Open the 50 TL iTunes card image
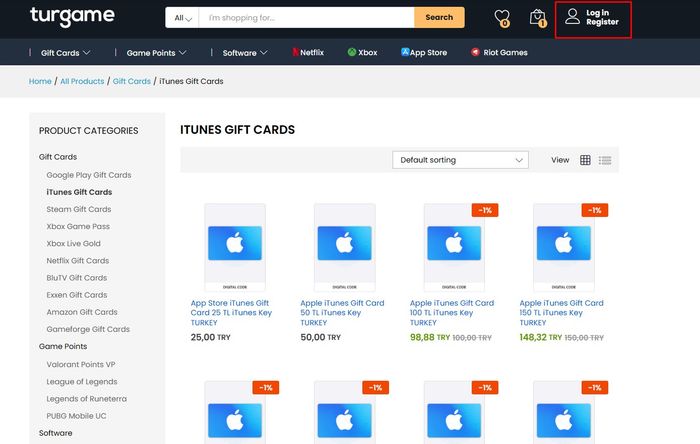Screen dimensions: 700x444 (x=344, y=247)
